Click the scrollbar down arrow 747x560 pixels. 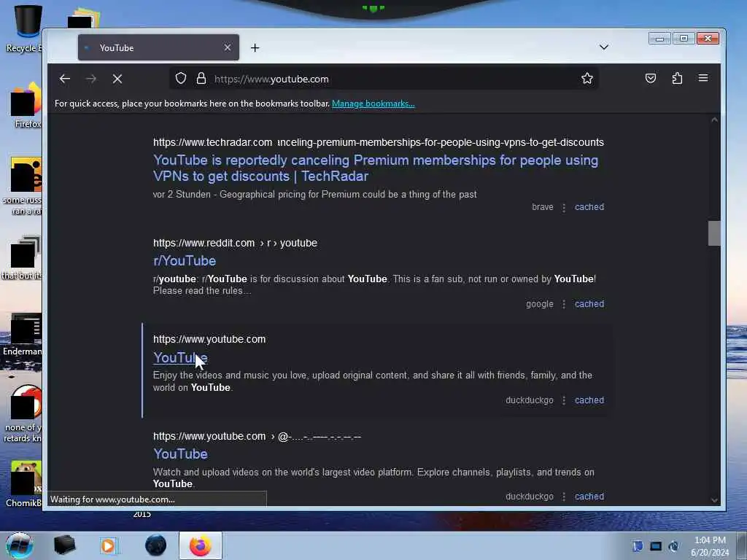tap(714, 500)
